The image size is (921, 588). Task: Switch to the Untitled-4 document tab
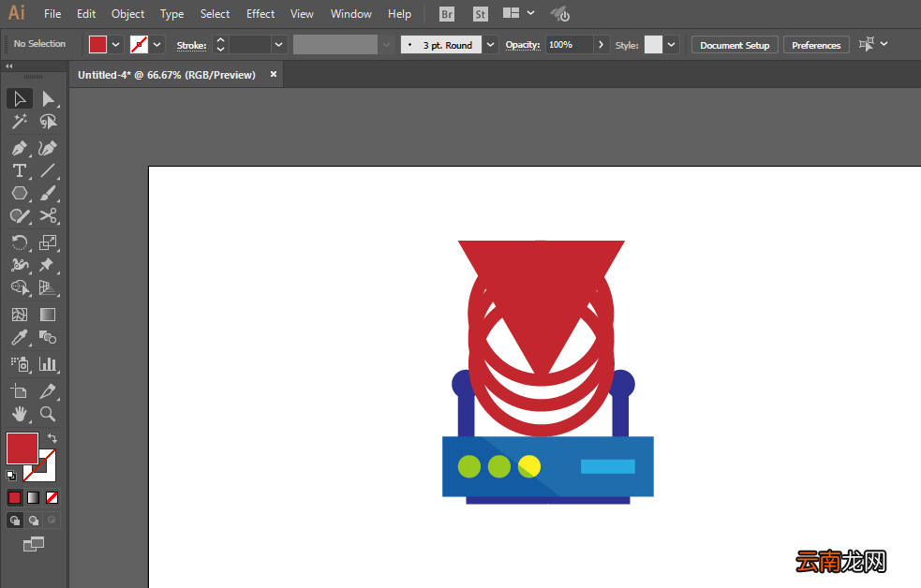167,75
